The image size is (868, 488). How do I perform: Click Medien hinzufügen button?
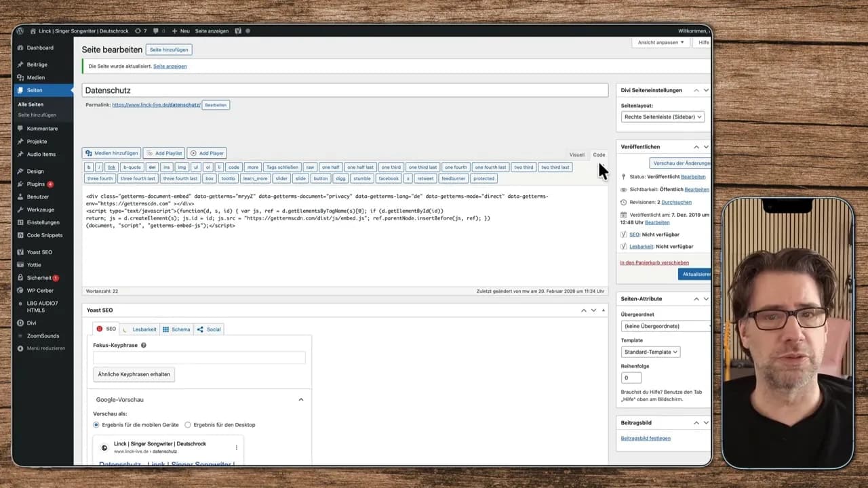(111, 153)
